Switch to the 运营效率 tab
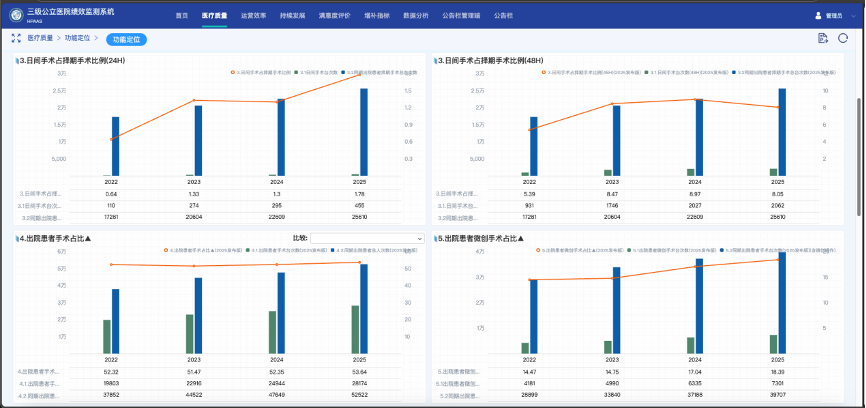This screenshot has width=866, height=408. tap(253, 16)
